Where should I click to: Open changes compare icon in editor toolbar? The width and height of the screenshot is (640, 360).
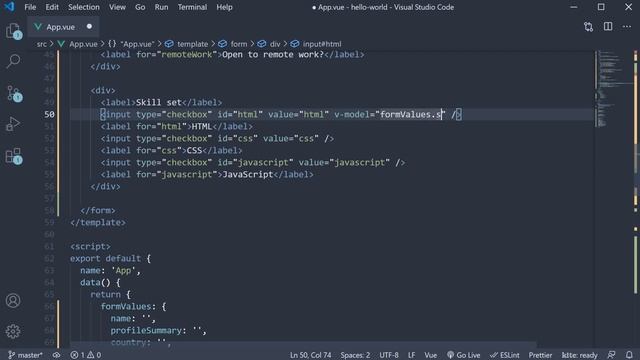[588, 27]
